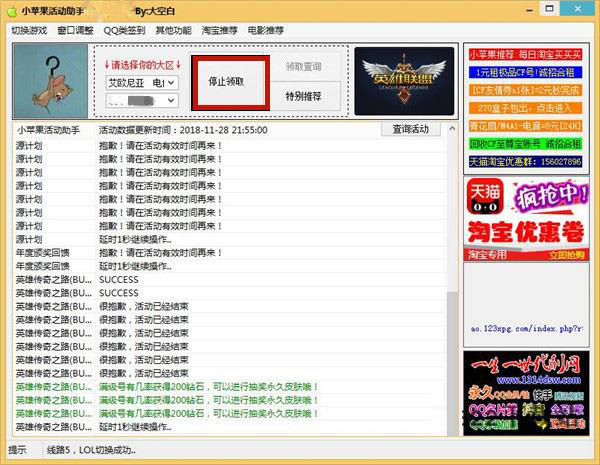
Task: Select the first SUCCESS log row
Action: (230, 280)
